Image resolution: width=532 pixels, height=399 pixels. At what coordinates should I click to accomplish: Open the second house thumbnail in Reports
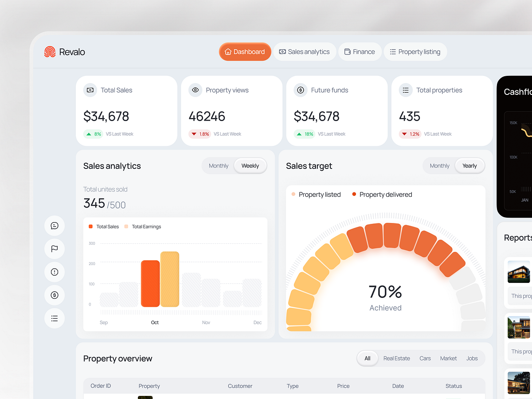coord(519,327)
